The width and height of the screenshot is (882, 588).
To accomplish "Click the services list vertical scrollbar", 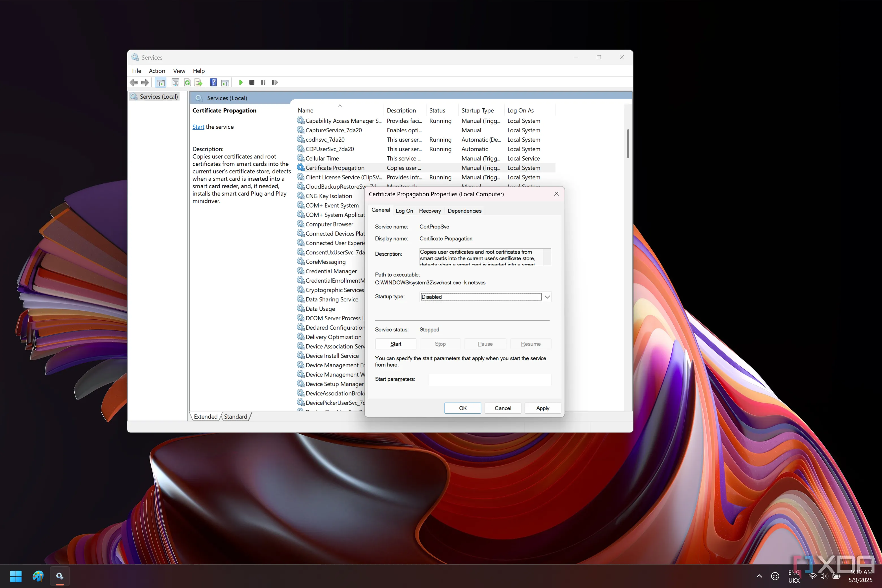I will tap(628, 144).
